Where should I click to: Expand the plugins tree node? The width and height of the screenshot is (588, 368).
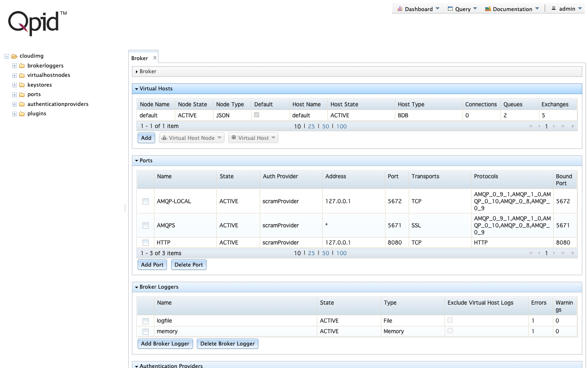[x=14, y=114]
